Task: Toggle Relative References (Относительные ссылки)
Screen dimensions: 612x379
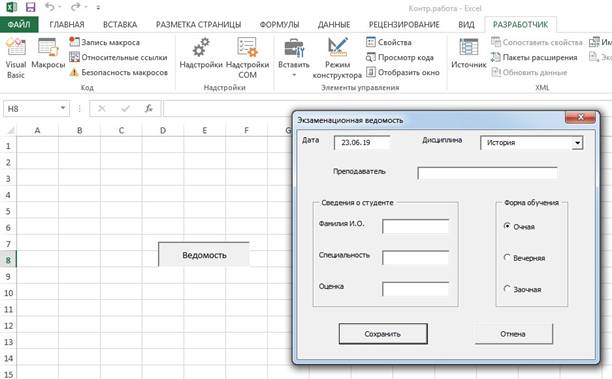Action: pos(118,57)
